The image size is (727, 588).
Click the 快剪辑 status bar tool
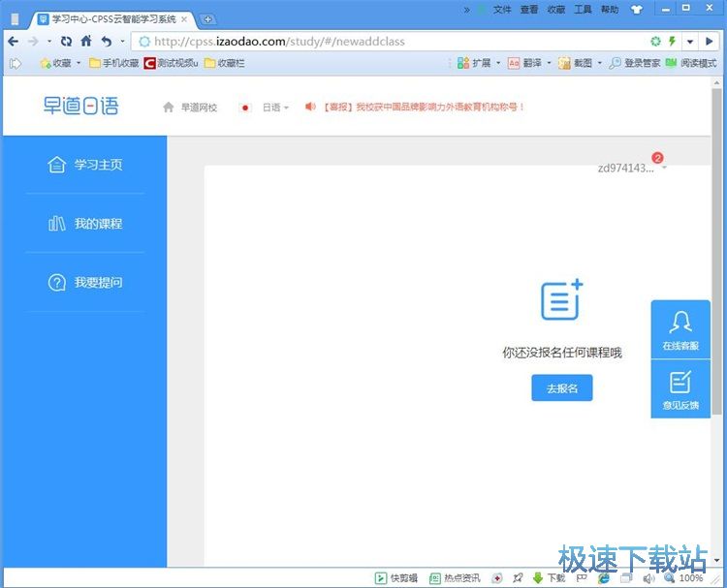pyautogui.click(x=395, y=577)
